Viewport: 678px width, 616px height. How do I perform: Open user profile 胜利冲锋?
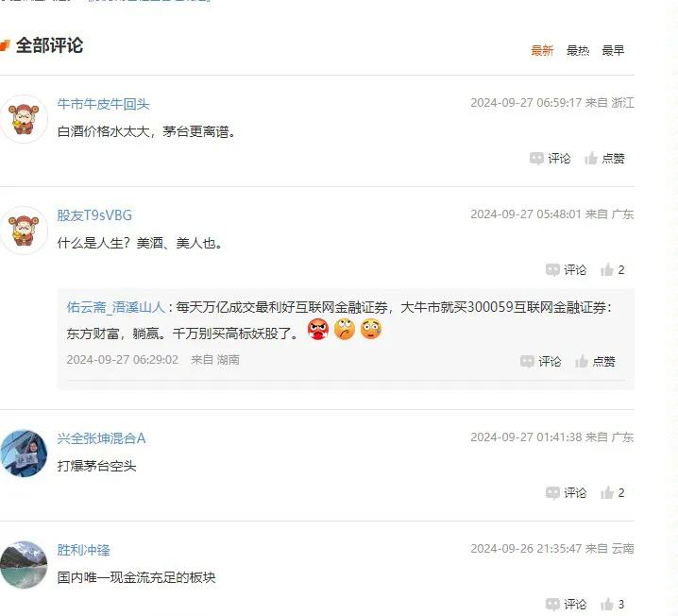(83, 550)
